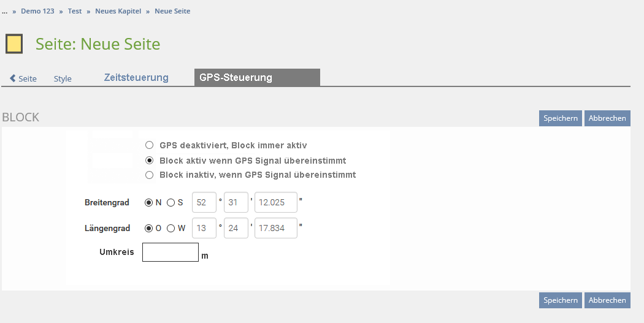
Task: Switch to the Zeitsteuerung tab
Action: [136, 78]
